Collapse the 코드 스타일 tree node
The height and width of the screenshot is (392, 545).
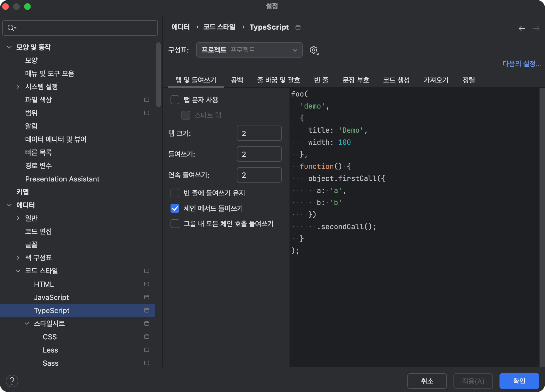18,271
